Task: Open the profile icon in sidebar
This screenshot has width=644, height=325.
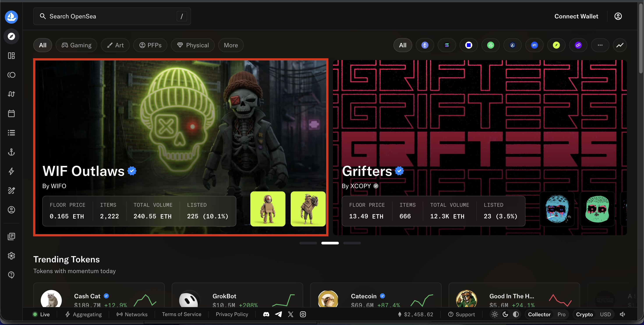Action: (11, 210)
